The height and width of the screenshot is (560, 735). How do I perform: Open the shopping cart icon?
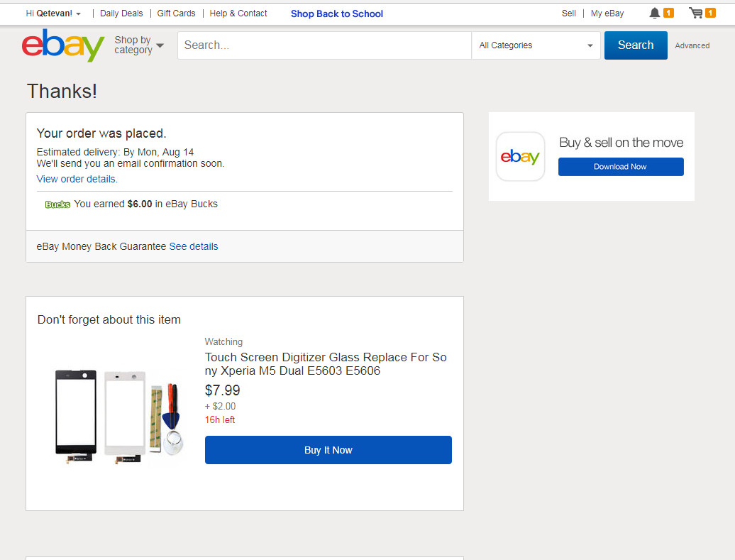696,13
